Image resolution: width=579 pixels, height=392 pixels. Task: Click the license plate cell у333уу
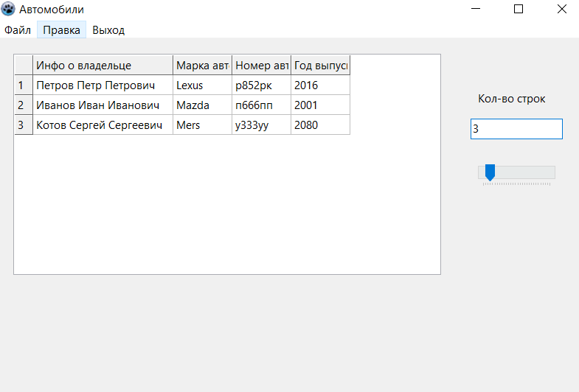262,125
